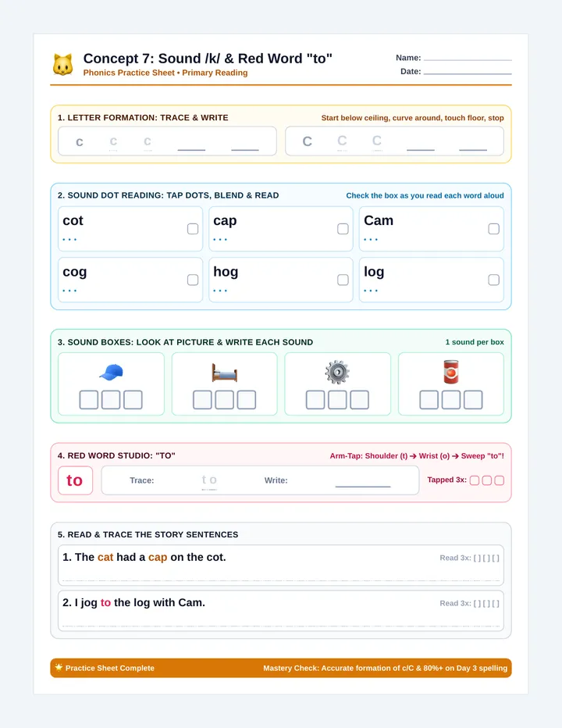The width and height of the screenshot is (562, 728).
Task: Click the gear cog picture
Action: [337, 372]
